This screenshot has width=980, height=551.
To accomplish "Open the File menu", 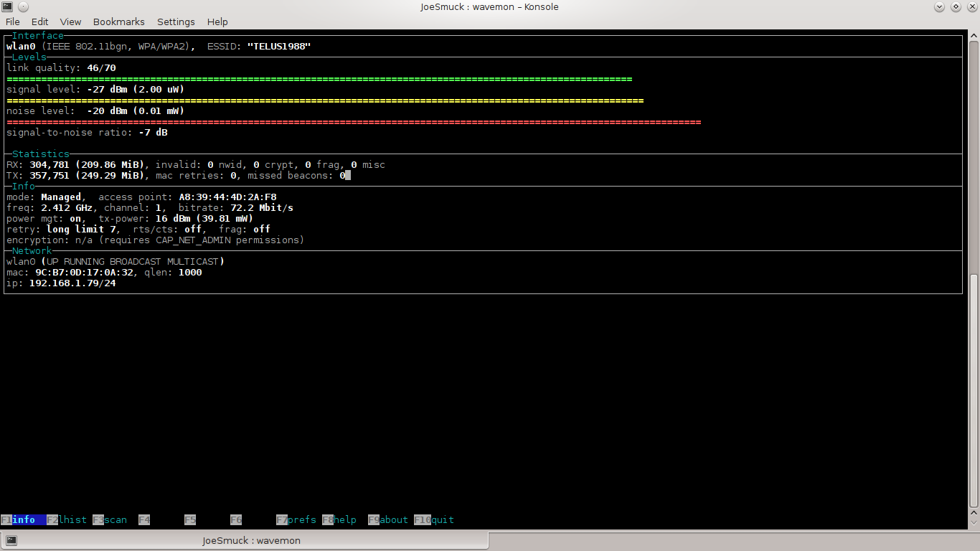I will 12,22.
